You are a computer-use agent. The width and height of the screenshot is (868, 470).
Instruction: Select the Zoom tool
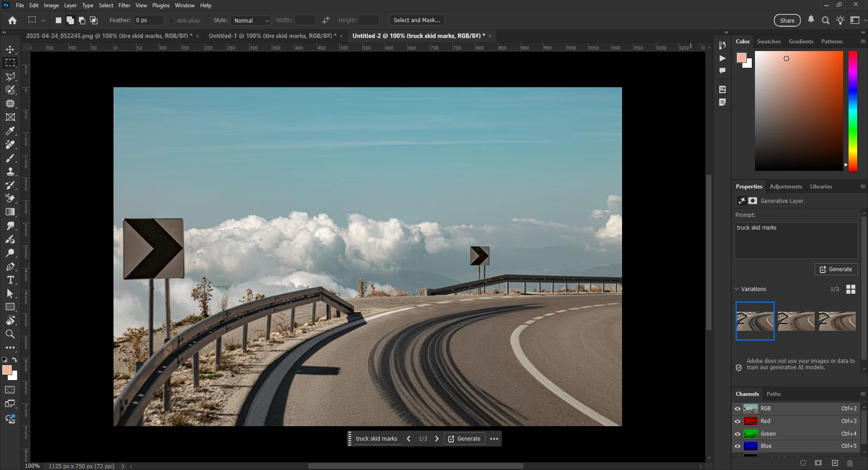pos(10,334)
